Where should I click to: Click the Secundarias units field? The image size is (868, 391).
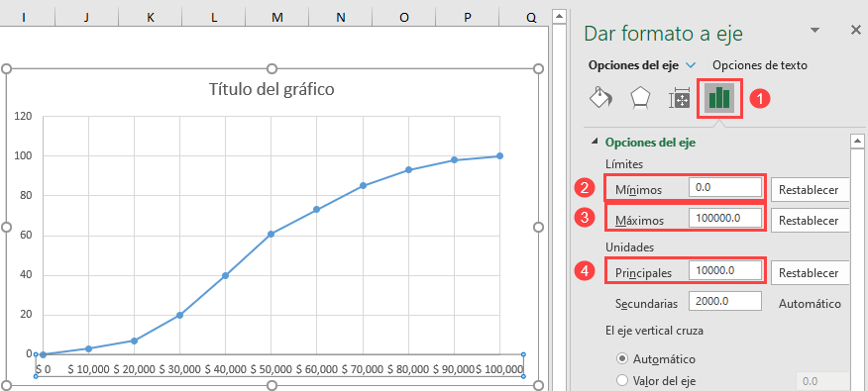(725, 301)
